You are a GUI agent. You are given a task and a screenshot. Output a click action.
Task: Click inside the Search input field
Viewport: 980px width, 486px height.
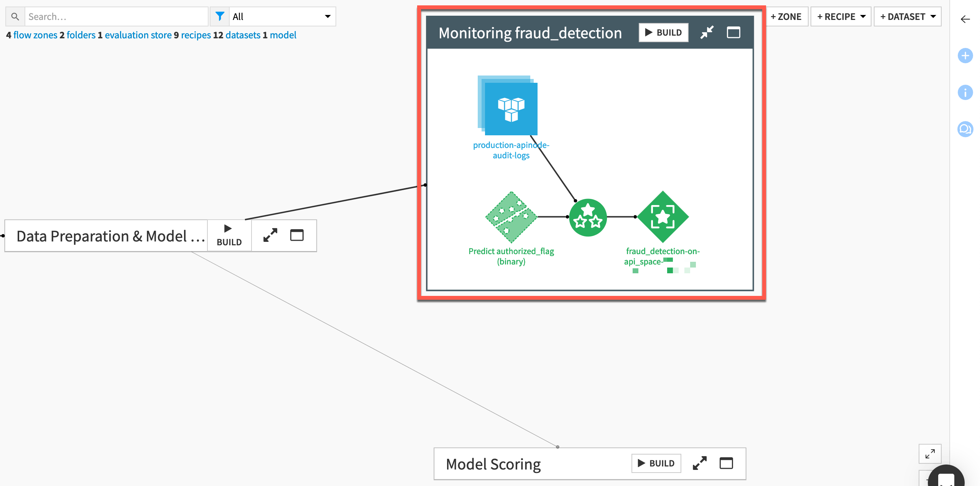[115, 16]
